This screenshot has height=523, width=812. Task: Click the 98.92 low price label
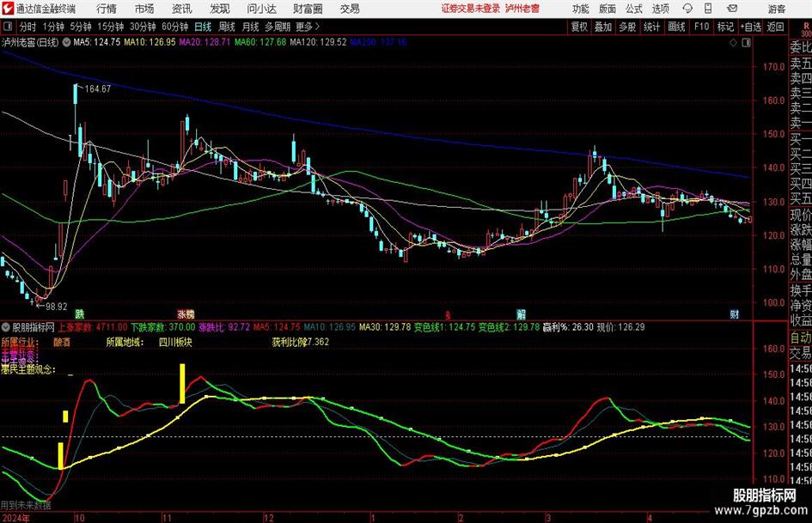point(57,306)
